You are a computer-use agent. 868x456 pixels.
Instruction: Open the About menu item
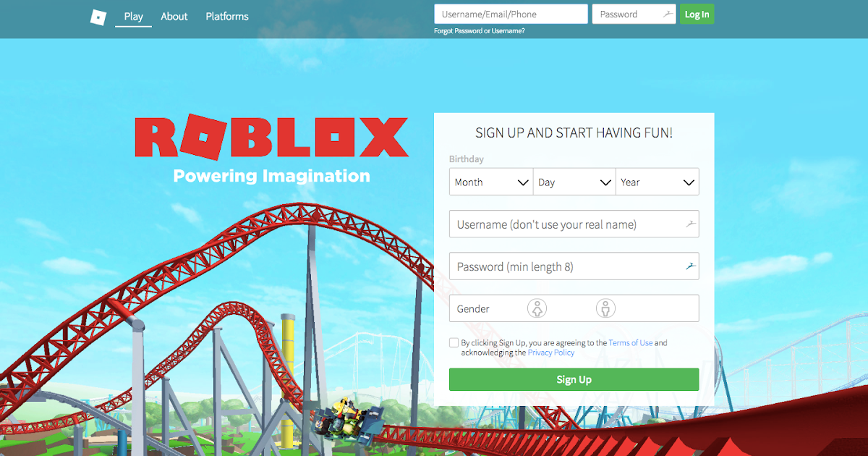174,16
